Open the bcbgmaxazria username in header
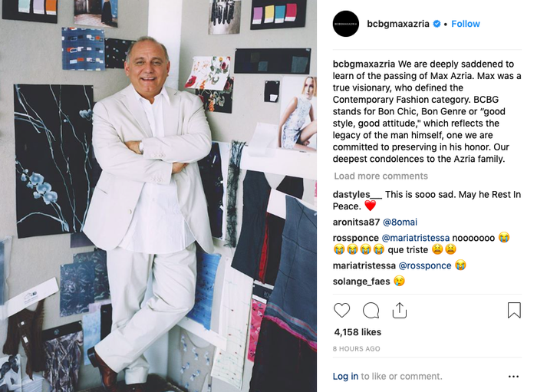The height and width of the screenshot is (392, 537). pyautogui.click(x=398, y=24)
